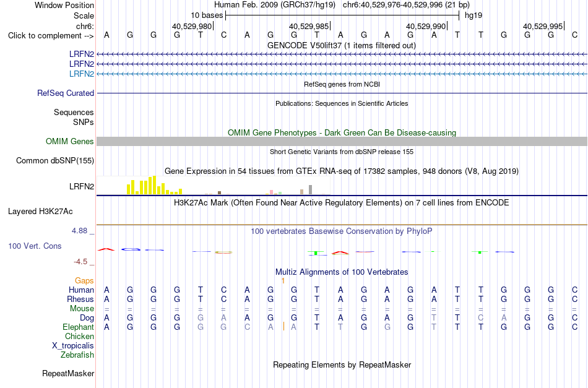Viewport: 588px width, 388px height.
Task: Click position marker 40,529,980
Action: pyautogui.click(x=192, y=26)
